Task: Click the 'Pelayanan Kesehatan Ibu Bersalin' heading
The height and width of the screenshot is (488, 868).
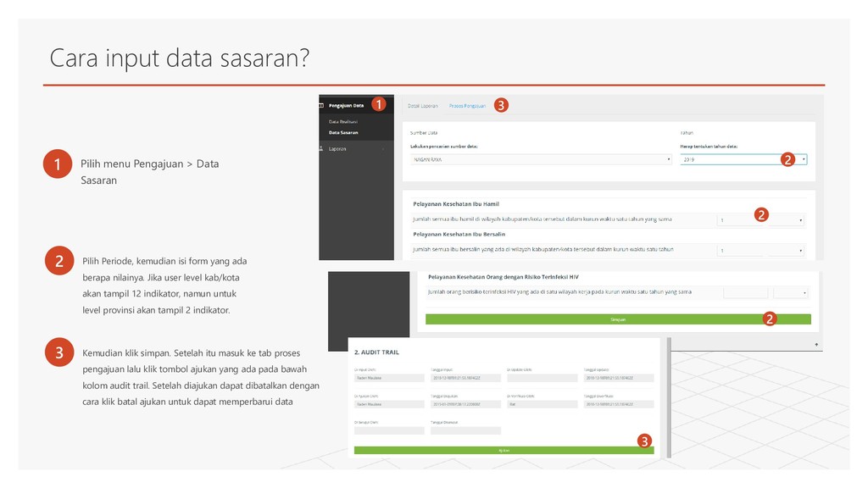Action: [459, 234]
